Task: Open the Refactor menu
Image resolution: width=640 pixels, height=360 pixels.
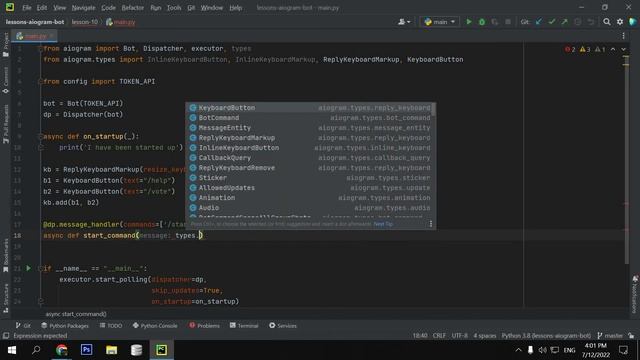Action: click(x=133, y=8)
